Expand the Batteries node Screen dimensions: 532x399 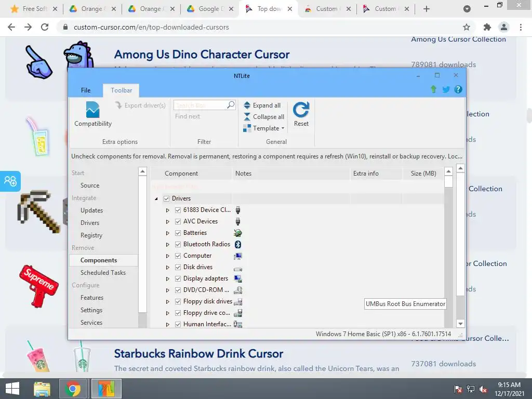tap(168, 233)
